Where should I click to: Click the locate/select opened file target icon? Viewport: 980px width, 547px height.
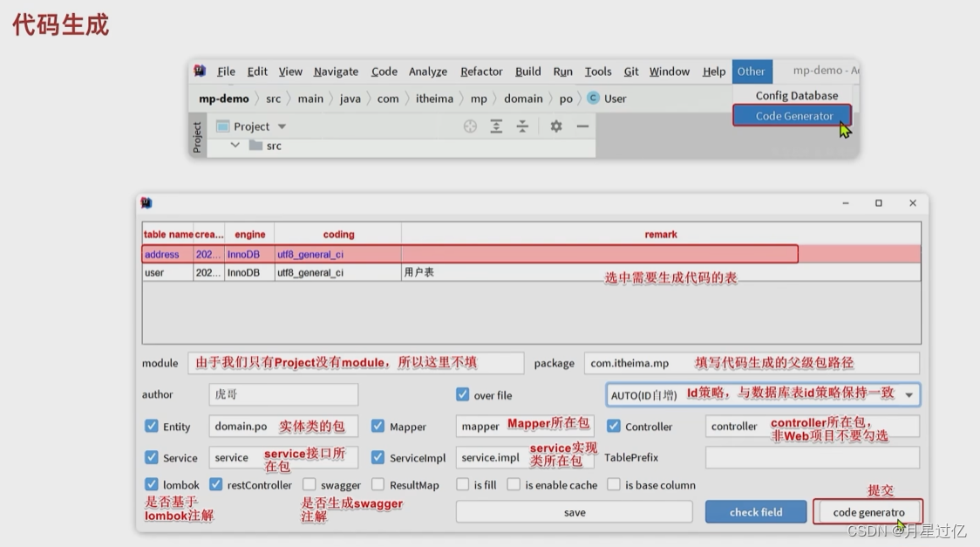coord(470,126)
